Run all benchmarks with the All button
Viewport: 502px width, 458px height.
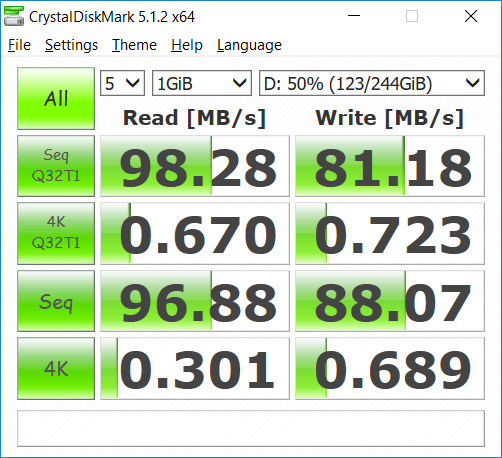pyautogui.click(x=56, y=98)
